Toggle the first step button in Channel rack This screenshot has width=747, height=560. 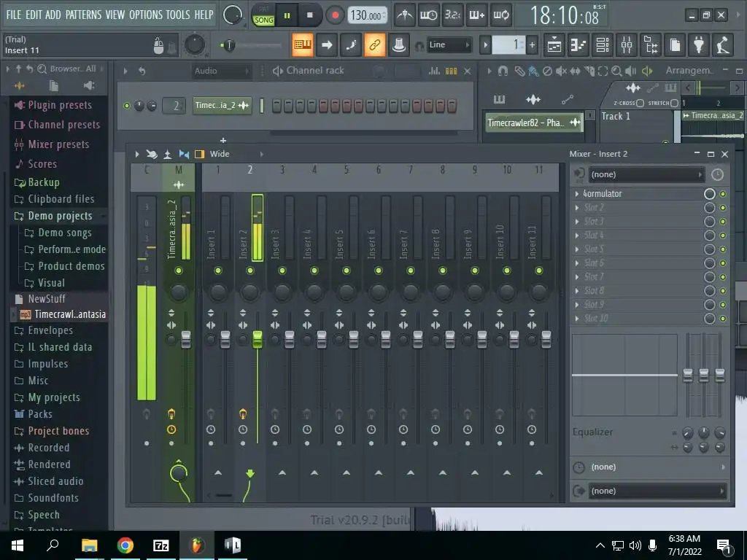[276, 106]
